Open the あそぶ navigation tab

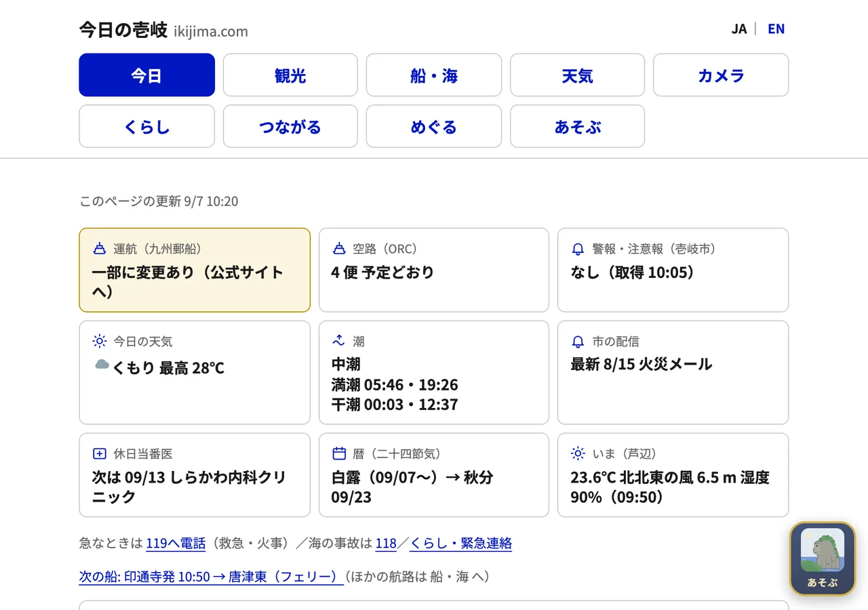[577, 126]
